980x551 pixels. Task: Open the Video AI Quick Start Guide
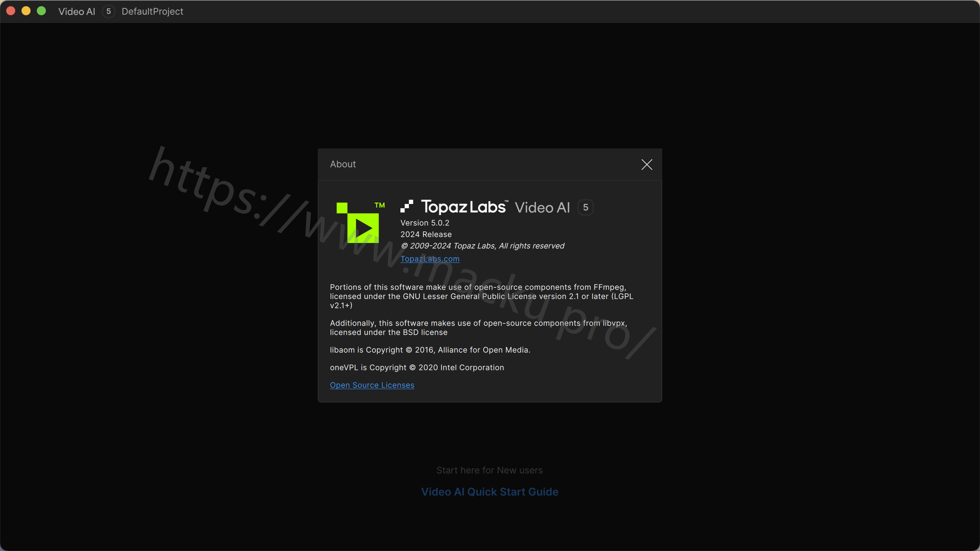click(x=490, y=492)
